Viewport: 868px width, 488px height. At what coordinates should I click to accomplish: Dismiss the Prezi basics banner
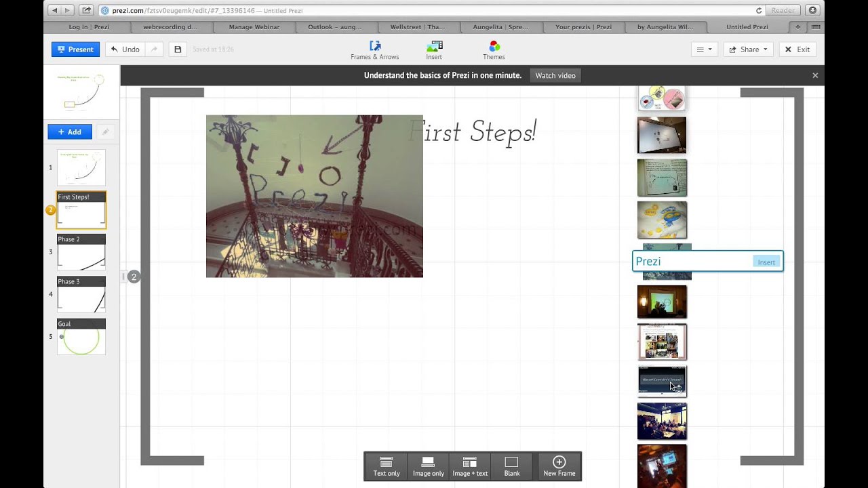[815, 75]
